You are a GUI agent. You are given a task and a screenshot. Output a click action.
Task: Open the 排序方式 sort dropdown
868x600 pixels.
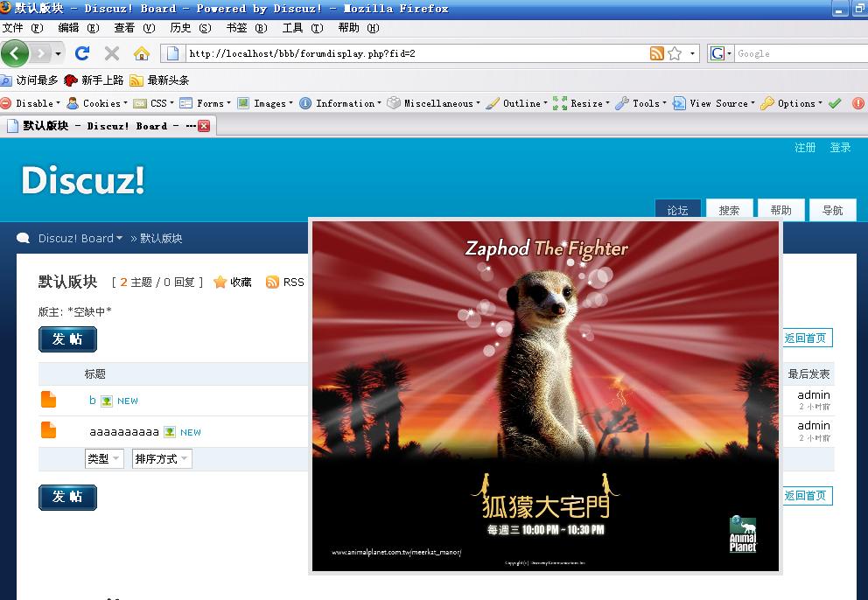[162, 459]
